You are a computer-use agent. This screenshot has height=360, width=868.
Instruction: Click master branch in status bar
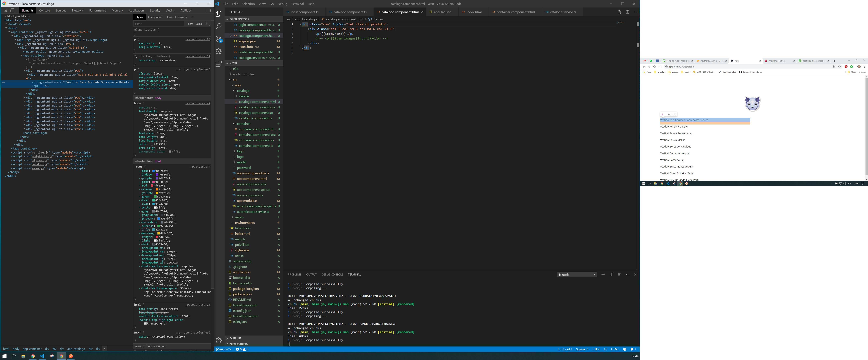tap(224, 349)
